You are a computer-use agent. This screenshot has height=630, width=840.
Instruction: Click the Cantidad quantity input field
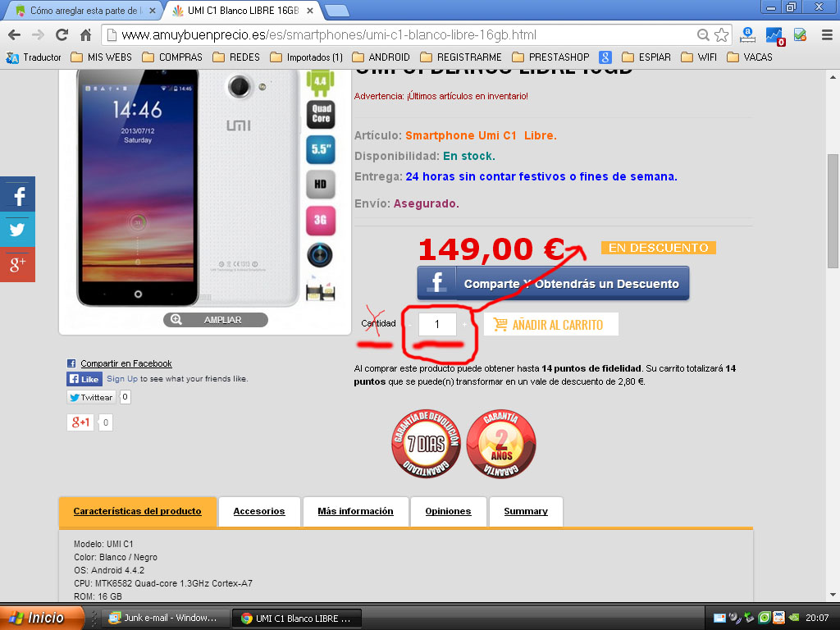tap(437, 324)
